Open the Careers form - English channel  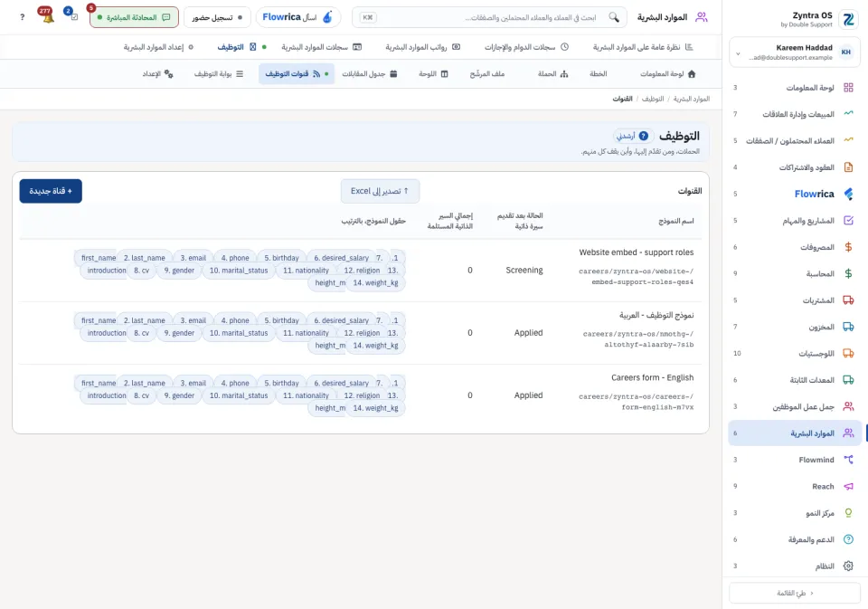tap(652, 377)
